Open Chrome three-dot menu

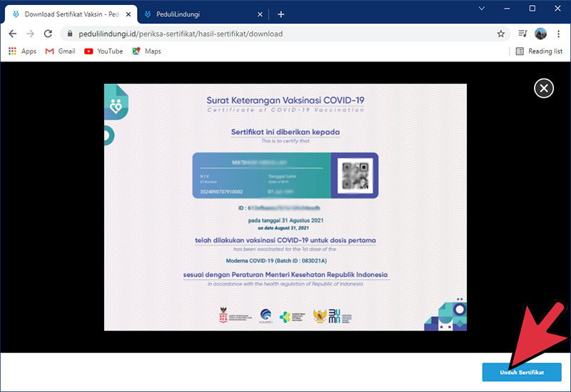pos(558,34)
